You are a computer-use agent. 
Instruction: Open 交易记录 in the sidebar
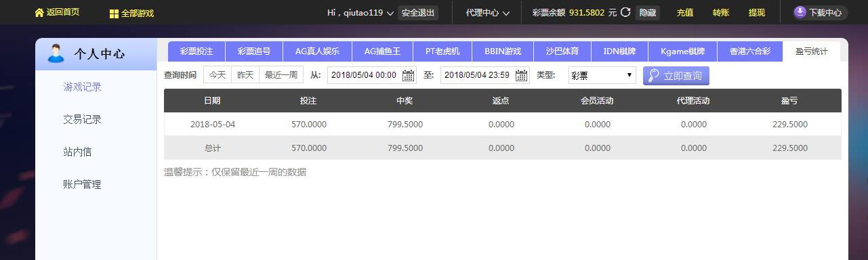click(83, 119)
